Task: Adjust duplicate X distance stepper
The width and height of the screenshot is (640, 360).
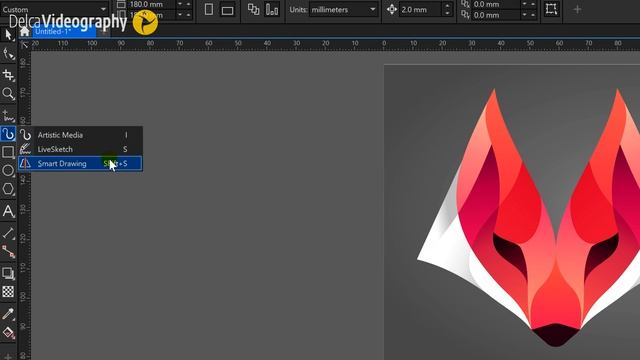Action: (529, 4)
